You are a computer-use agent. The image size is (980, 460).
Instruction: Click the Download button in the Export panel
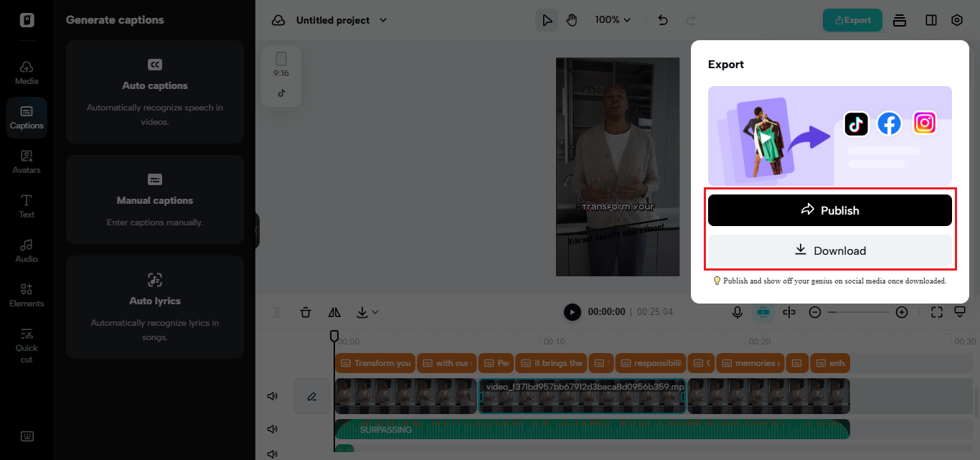click(x=829, y=250)
